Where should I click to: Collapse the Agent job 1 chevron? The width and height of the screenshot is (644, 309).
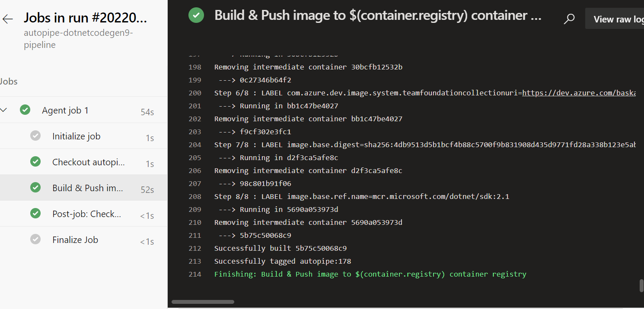click(x=4, y=110)
